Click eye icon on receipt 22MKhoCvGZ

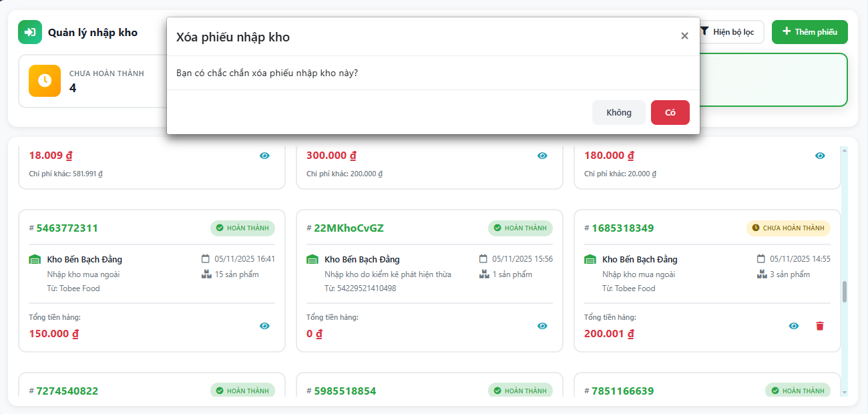tap(542, 326)
